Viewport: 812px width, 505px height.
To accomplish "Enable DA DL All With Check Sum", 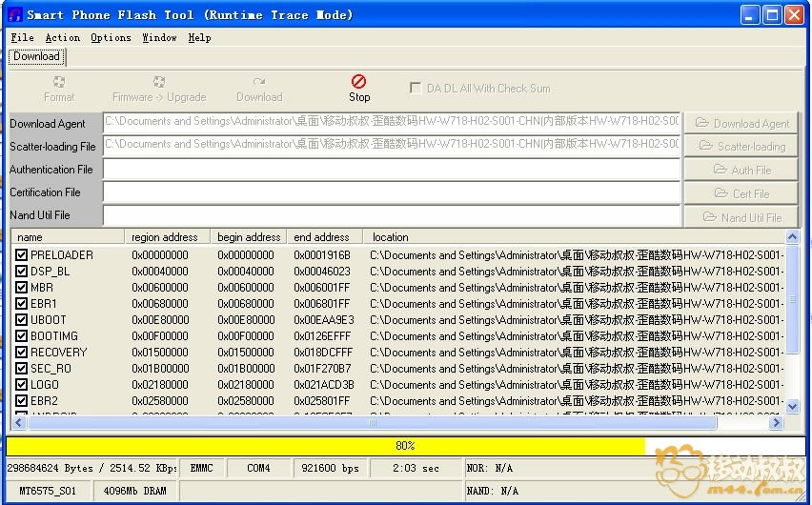I will [416, 89].
